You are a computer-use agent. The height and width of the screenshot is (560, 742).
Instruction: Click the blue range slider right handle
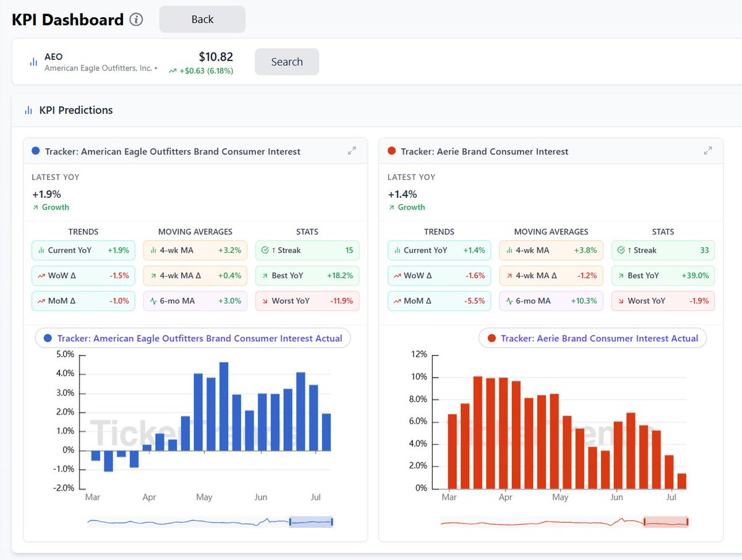pyautogui.click(x=332, y=522)
